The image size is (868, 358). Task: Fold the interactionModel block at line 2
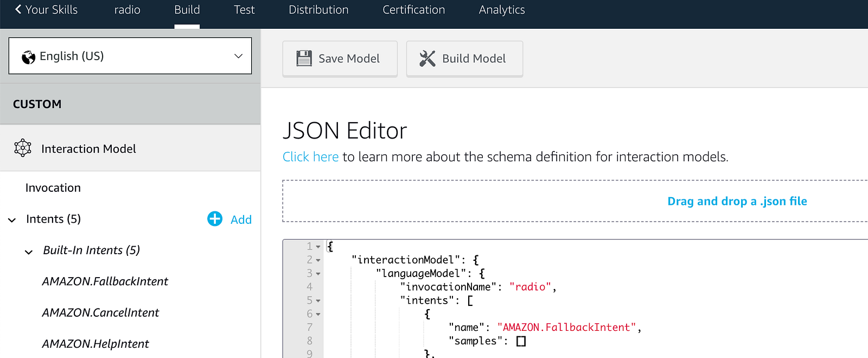(x=318, y=260)
